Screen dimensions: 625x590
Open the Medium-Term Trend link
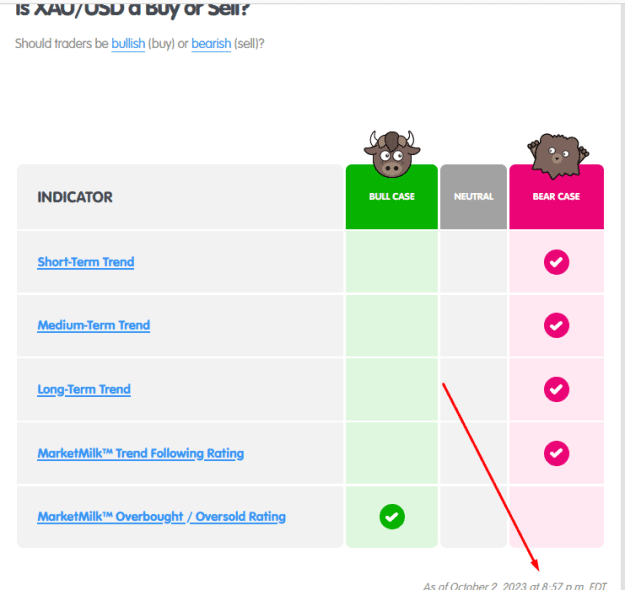pos(94,325)
